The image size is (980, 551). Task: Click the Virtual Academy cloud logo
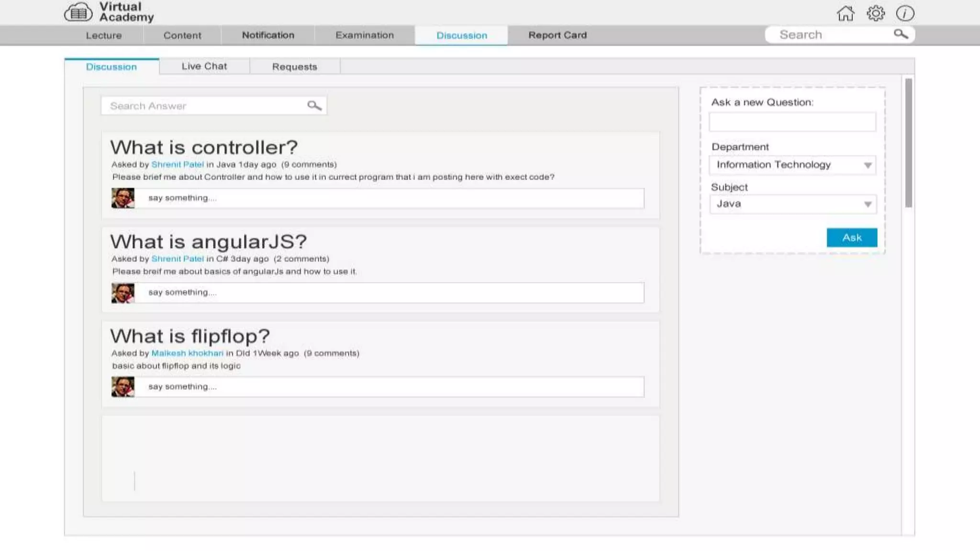click(x=78, y=13)
